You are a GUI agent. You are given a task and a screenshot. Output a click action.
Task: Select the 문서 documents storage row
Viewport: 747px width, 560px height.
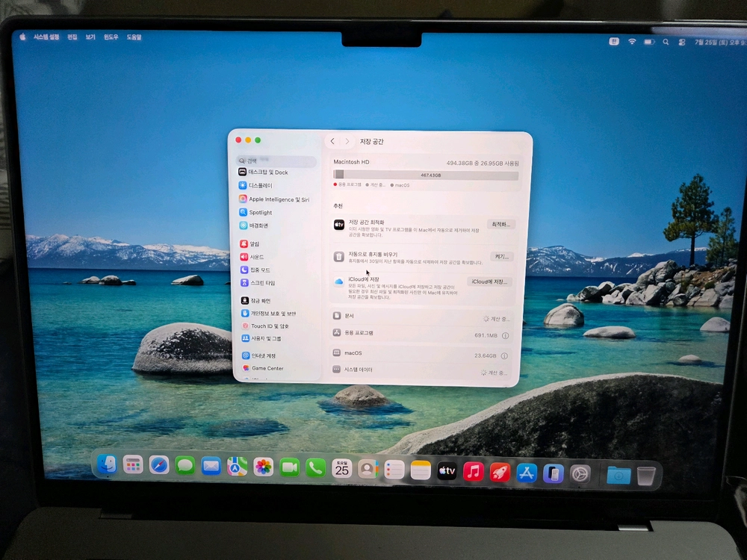423,317
